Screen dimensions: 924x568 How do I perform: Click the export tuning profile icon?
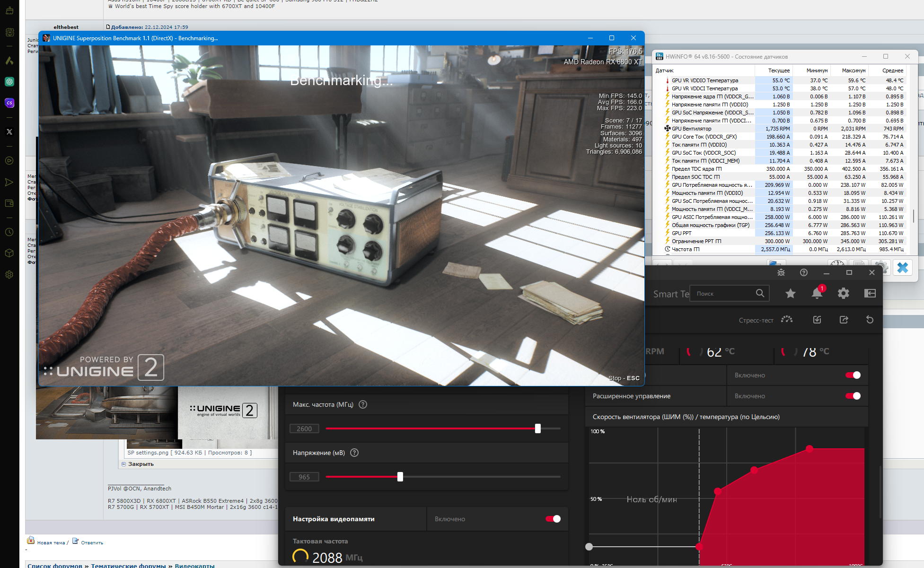pos(844,320)
